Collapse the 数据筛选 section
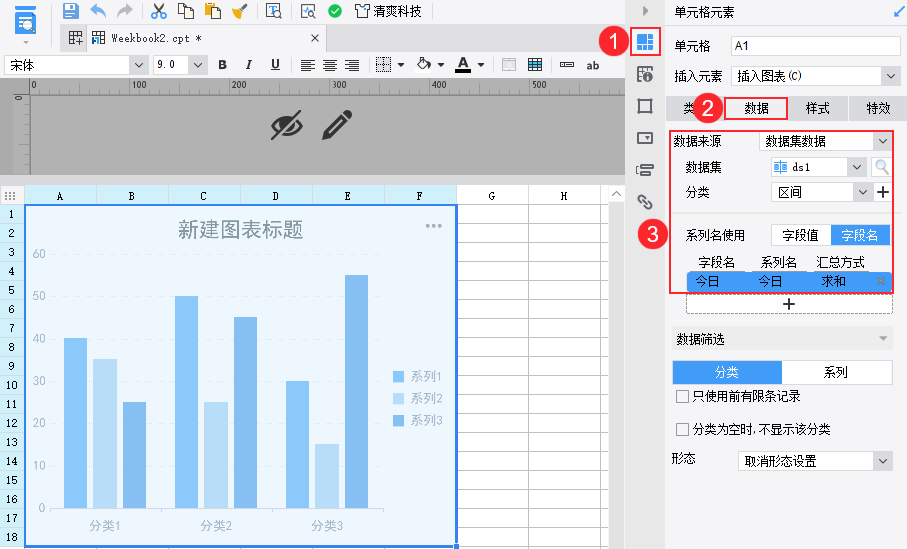This screenshot has width=907, height=549. [883, 338]
